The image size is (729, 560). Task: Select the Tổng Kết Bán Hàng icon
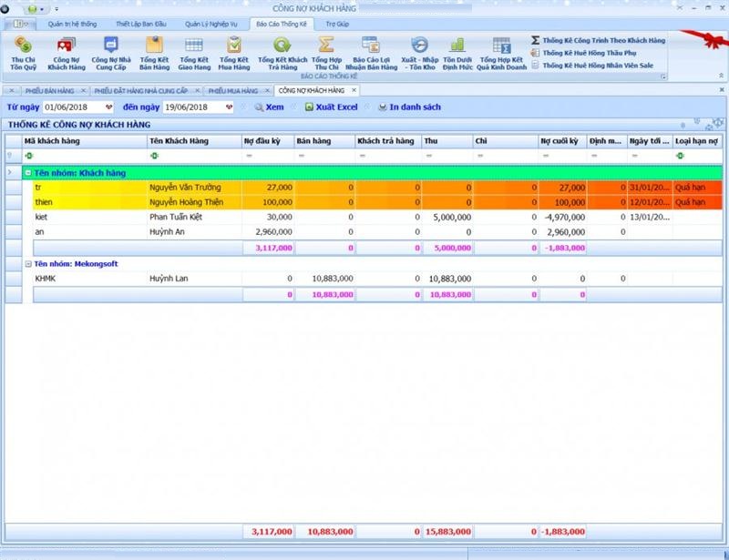(x=154, y=51)
